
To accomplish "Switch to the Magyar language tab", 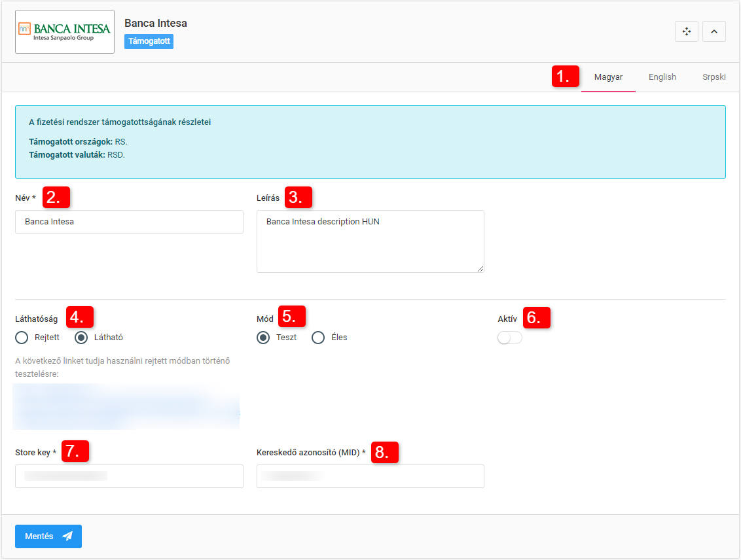I will [x=608, y=77].
